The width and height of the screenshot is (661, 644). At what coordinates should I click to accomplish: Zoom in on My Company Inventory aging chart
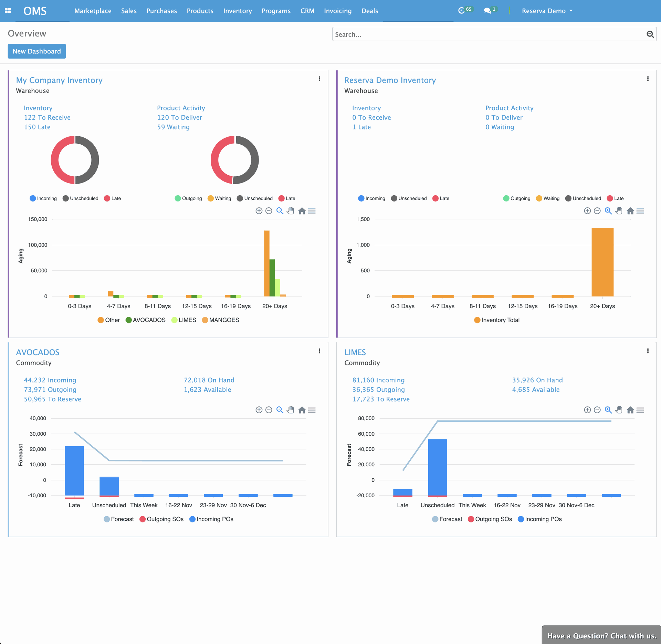(x=259, y=211)
